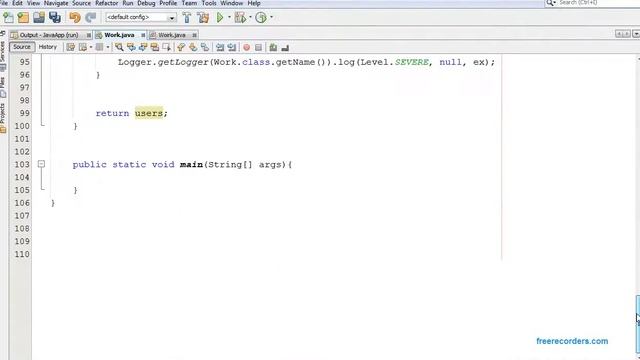Open Profile Project dropdown arrow

tap(271, 18)
